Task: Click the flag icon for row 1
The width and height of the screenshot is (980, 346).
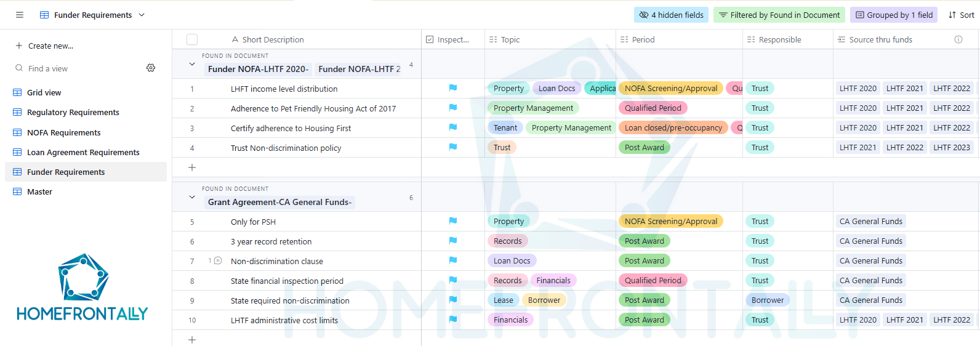Action: (453, 88)
